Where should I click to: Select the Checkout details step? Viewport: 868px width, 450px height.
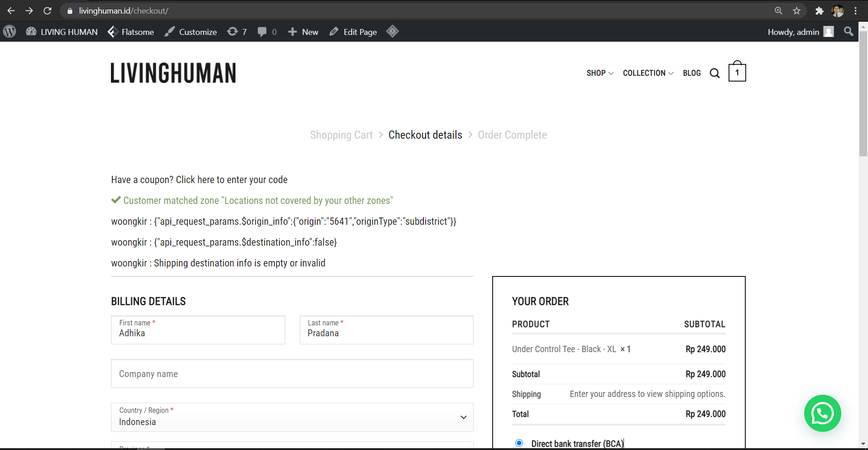(425, 135)
